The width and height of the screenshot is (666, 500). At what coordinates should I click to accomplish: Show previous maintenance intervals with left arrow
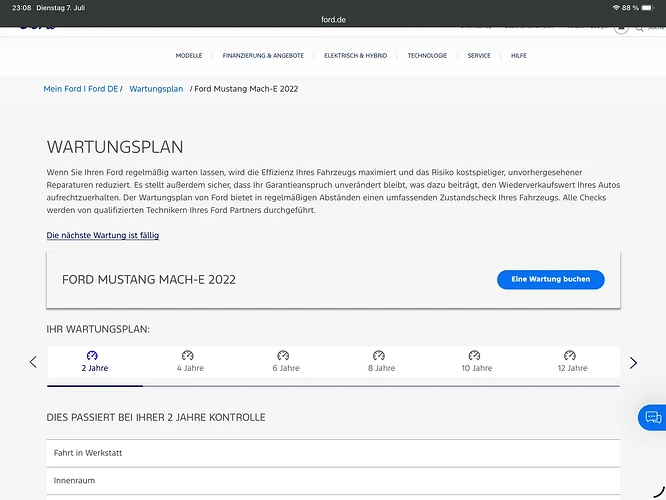[33, 362]
